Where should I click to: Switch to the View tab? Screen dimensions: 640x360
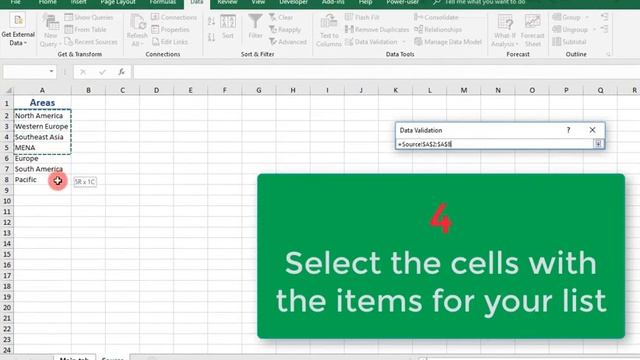258,2
